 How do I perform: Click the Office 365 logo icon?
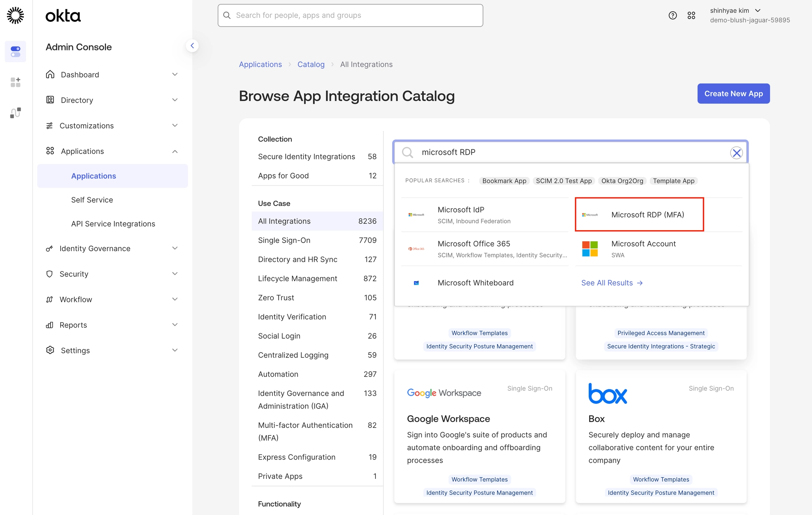416,249
